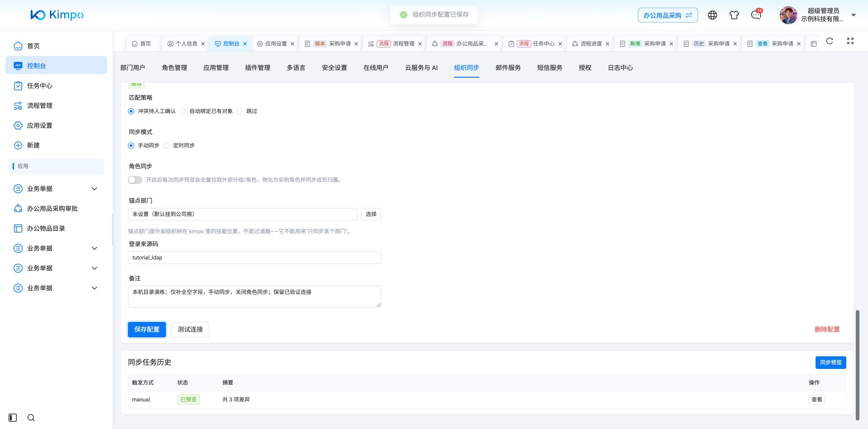The width and height of the screenshot is (868, 429).
Task: Expand first 业务单据 sidebar group
Action: pos(56,188)
